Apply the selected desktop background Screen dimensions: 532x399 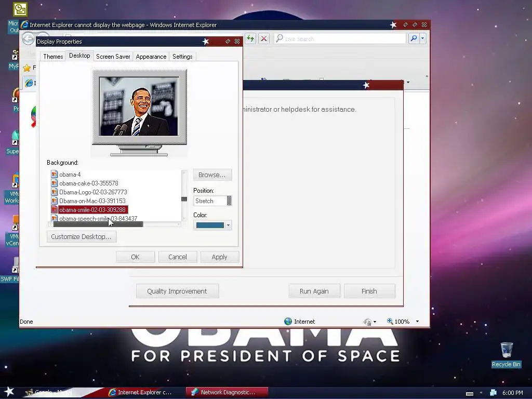click(x=220, y=257)
